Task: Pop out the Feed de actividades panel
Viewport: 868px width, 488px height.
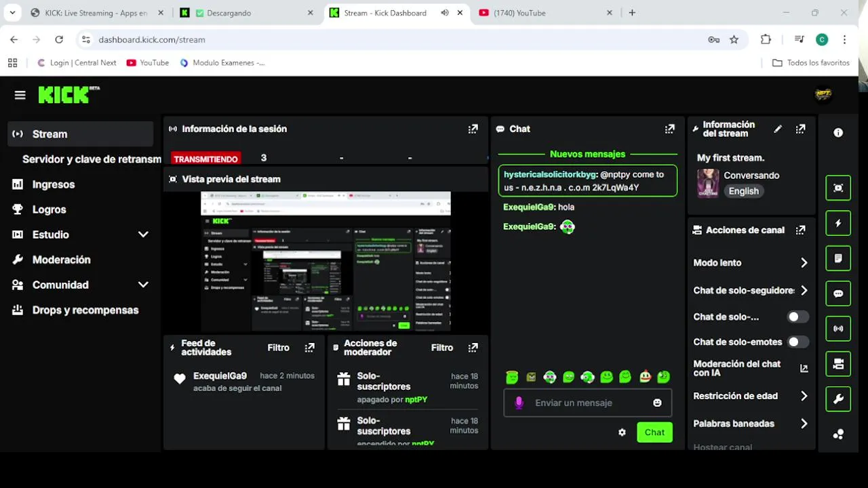Action: click(x=310, y=348)
